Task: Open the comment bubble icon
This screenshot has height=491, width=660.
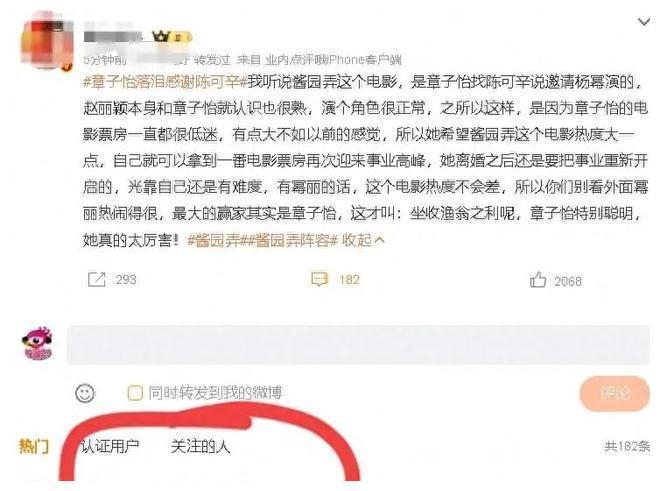Action: click(319, 280)
